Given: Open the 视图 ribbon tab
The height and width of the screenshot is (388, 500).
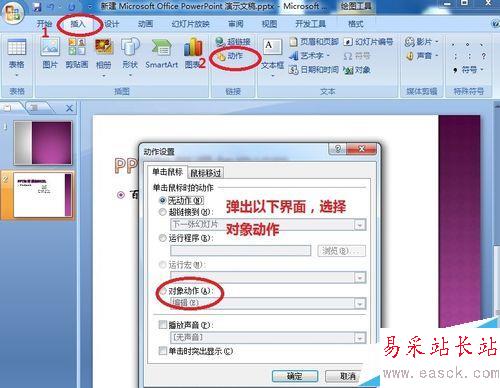Looking at the screenshot, I should pyautogui.click(x=269, y=24).
